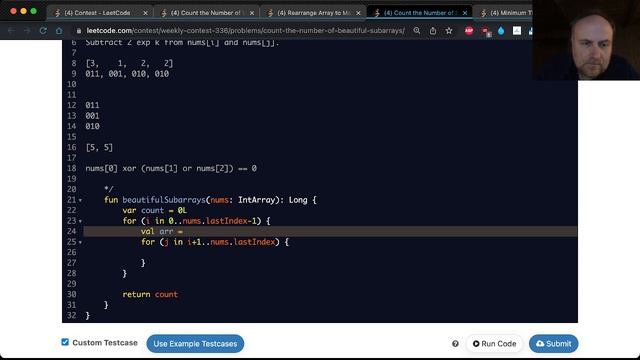This screenshot has height=360, width=640.
Task: Click the outer for loop on line 23
Action: click(x=196, y=221)
